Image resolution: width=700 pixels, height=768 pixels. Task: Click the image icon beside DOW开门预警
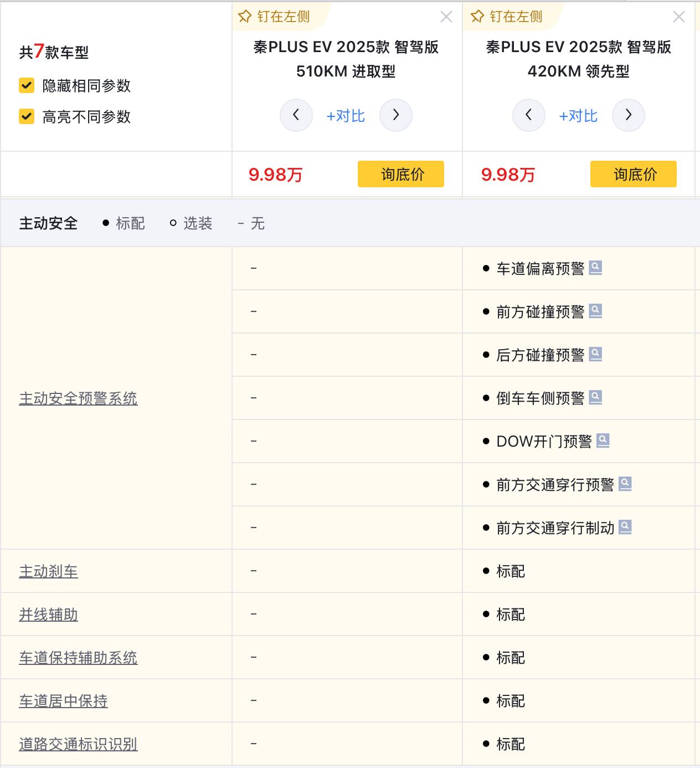pyautogui.click(x=603, y=441)
